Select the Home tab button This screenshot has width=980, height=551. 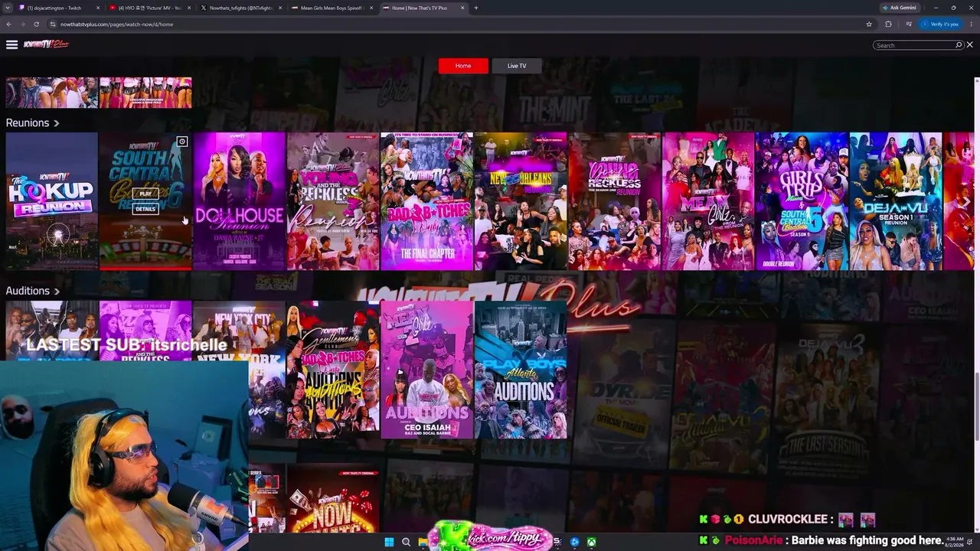pos(463,66)
